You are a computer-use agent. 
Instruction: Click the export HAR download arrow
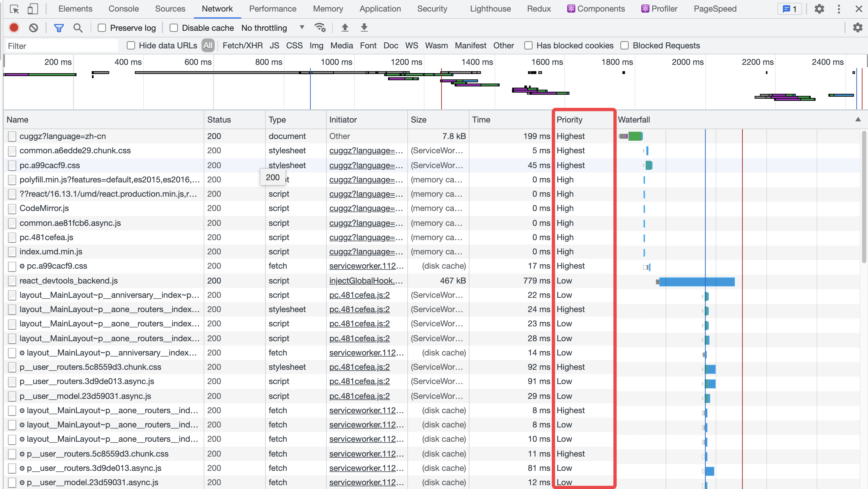pyautogui.click(x=364, y=27)
